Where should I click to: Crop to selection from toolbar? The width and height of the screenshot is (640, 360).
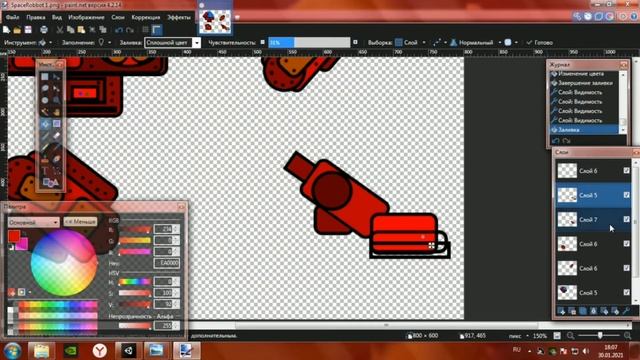[x=92, y=30]
